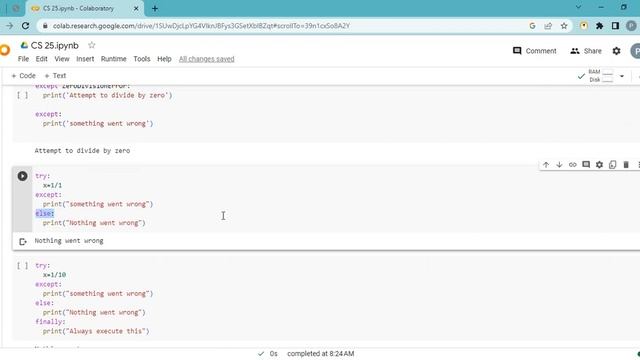Click the output Attempt to divide by zero

point(82,151)
